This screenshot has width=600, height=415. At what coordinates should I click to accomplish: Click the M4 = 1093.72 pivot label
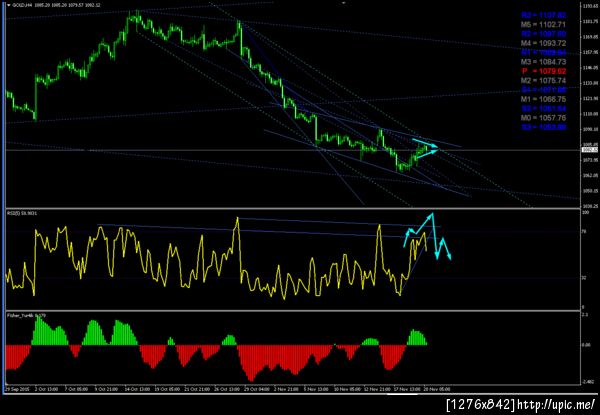pos(543,43)
